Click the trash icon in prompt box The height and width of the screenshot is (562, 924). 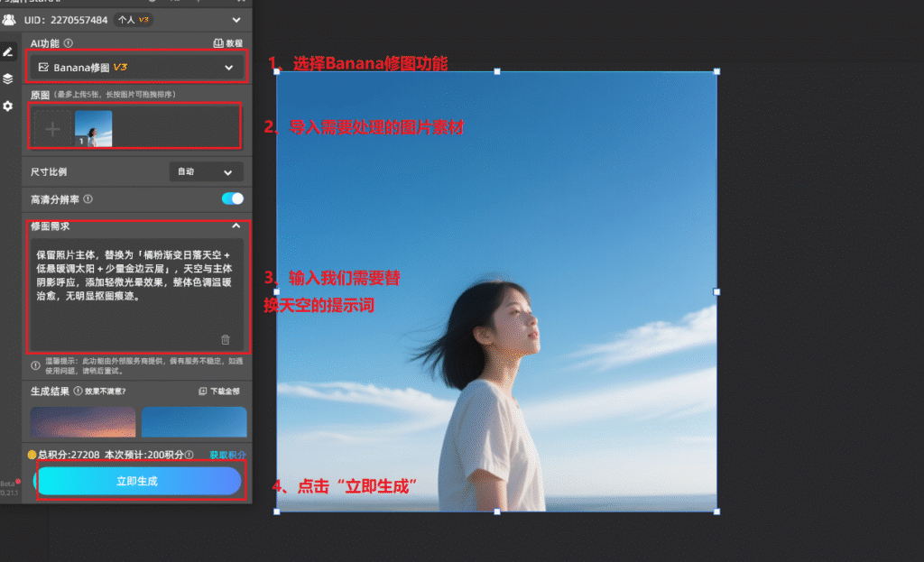coord(226,339)
